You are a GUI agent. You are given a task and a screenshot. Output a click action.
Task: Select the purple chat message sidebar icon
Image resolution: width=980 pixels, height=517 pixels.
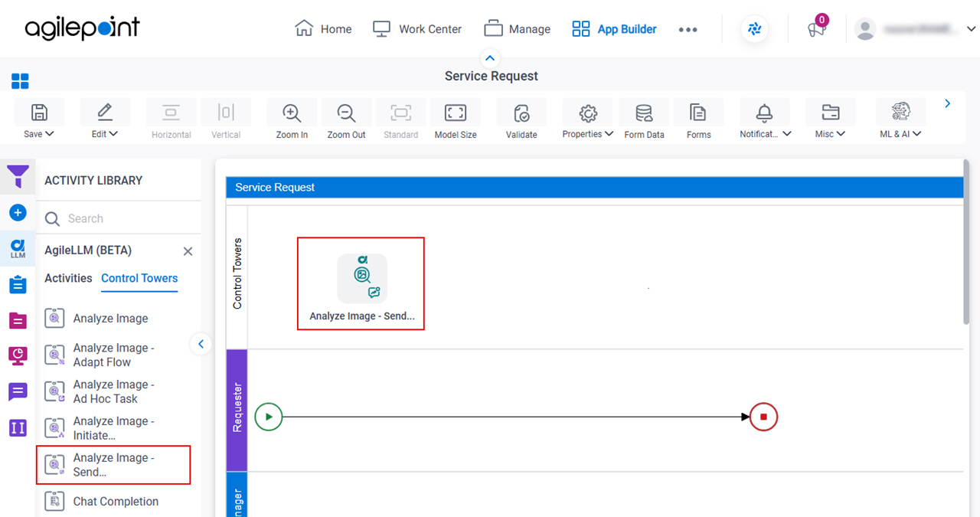[18, 392]
